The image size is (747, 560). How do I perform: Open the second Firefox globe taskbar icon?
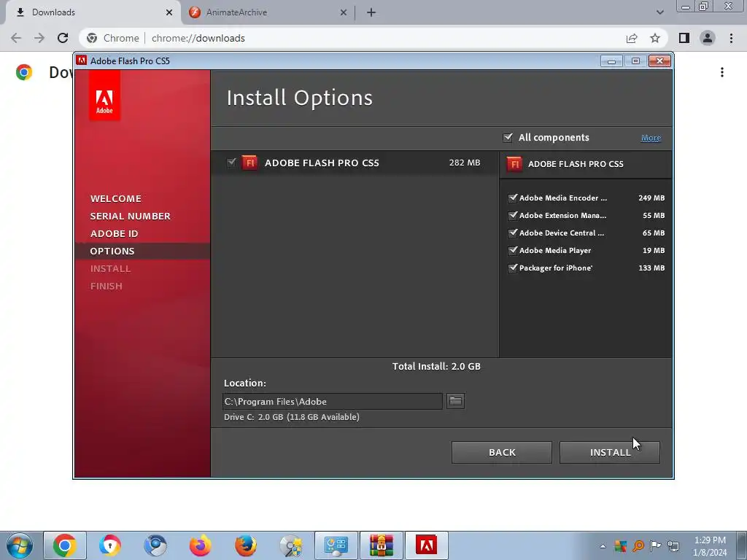point(245,545)
